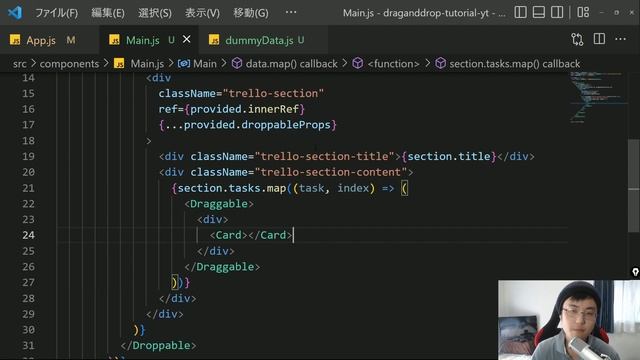Toggle the bottom panel layout icon
This screenshot has width=640, height=360.
pos(539,12)
